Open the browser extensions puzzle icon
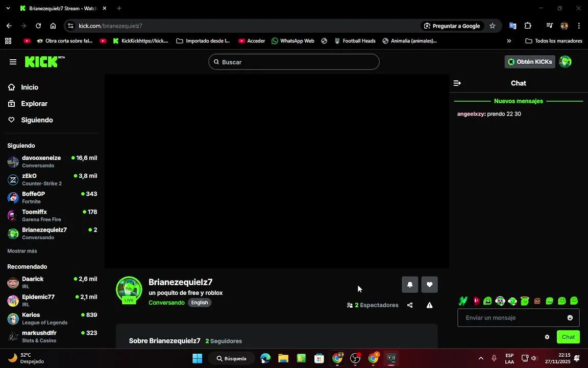The image size is (588, 368). click(x=528, y=26)
